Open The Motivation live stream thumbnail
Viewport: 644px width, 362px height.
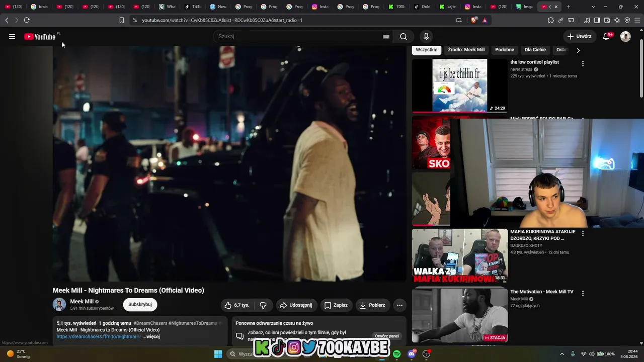pyautogui.click(x=460, y=315)
